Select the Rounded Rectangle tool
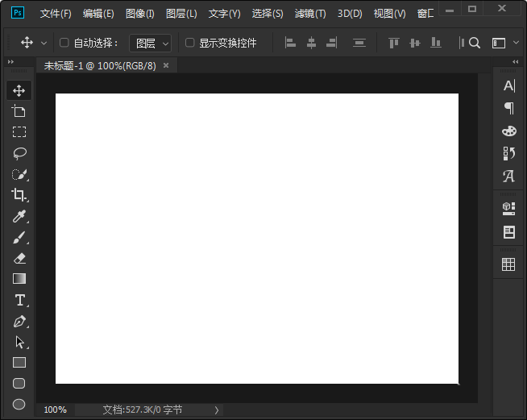Screen dimensions: 527x420 (x=19, y=384)
